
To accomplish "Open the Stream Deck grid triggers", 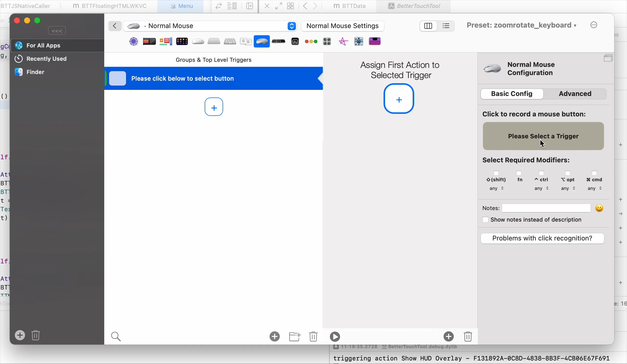I will point(182,41).
